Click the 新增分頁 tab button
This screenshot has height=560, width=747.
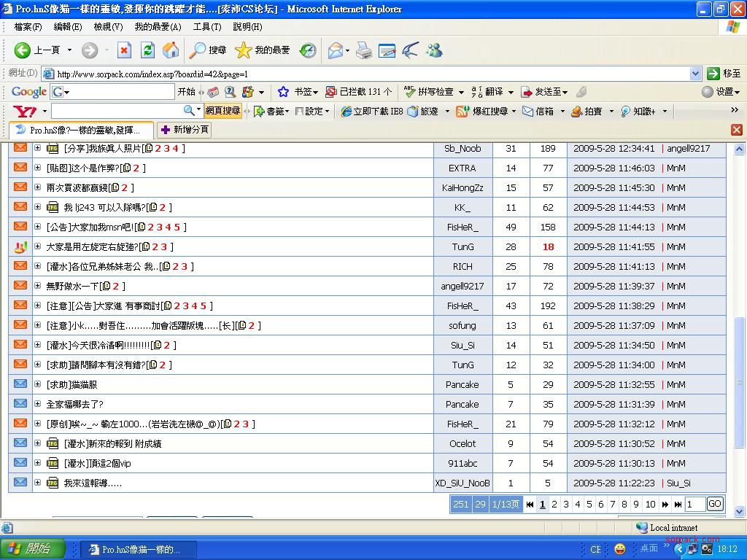[x=185, y=130]
